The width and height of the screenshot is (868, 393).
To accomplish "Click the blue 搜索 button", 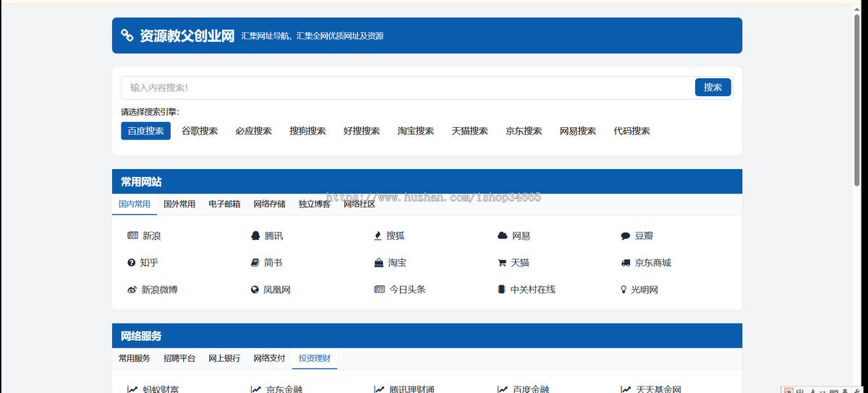I will [713, 87].
